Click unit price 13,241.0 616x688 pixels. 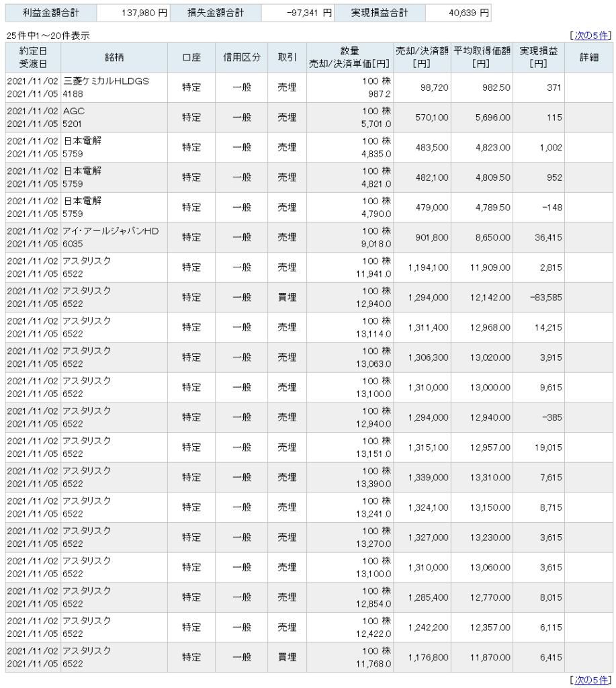[x=373, y=513]
